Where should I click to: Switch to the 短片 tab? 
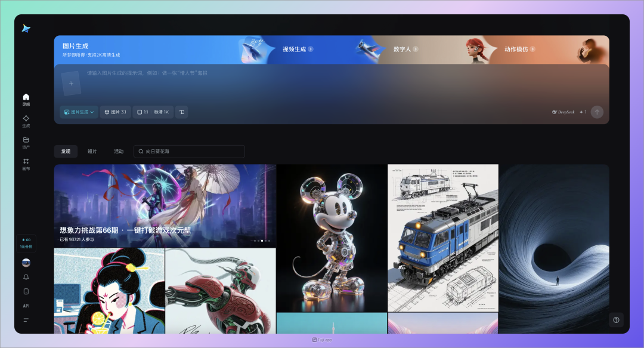tap(92, 152)
